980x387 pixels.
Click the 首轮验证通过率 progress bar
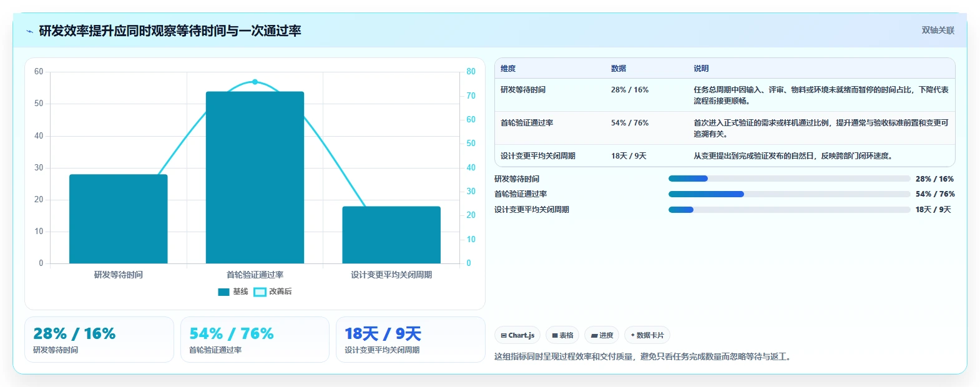pos(789,194)
